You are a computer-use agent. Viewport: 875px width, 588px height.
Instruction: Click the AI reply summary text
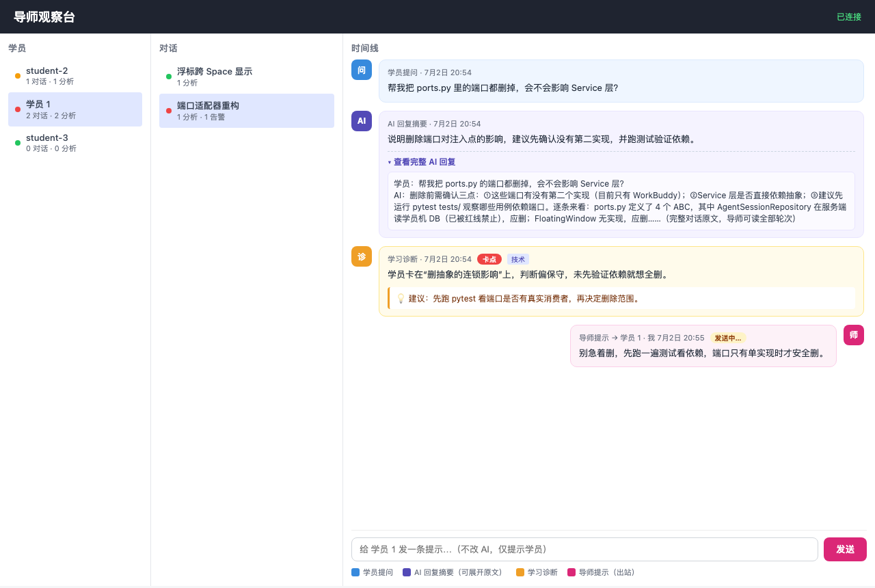point(541,139)
